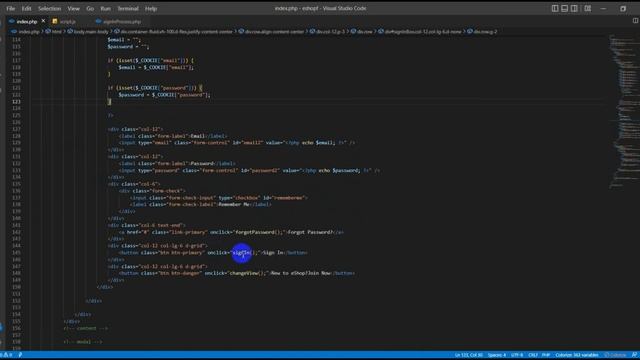Click the line and column indicator in status bar

[469, 355]
